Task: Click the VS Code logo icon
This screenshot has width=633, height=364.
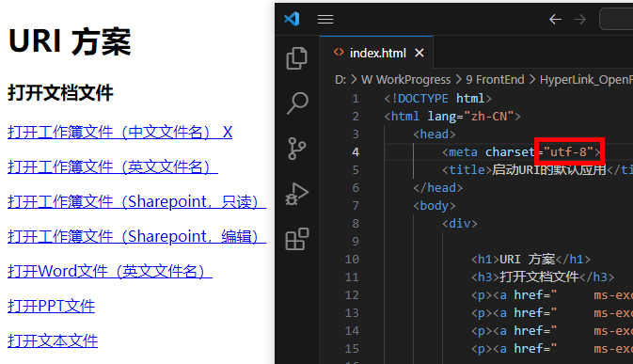Action: pos(292,19)
